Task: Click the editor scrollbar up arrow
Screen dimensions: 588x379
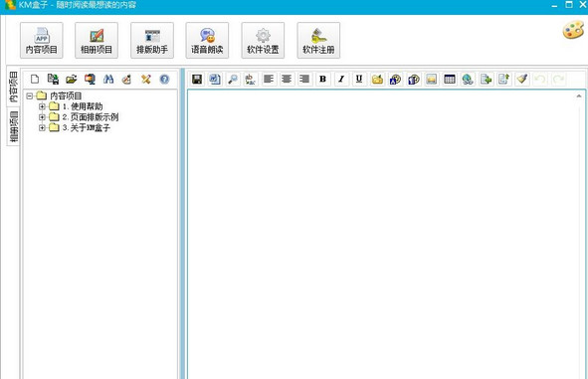Action: pyautogui.click(x=579, y=96)
